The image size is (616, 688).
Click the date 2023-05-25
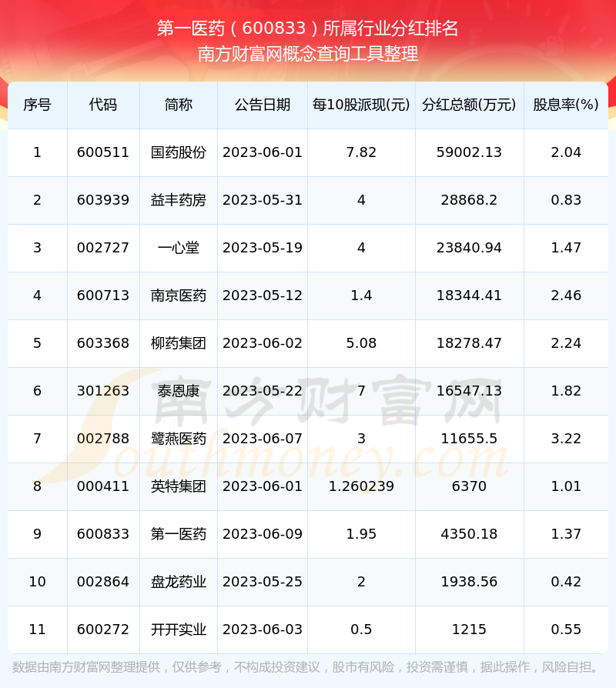coord(263,583)
